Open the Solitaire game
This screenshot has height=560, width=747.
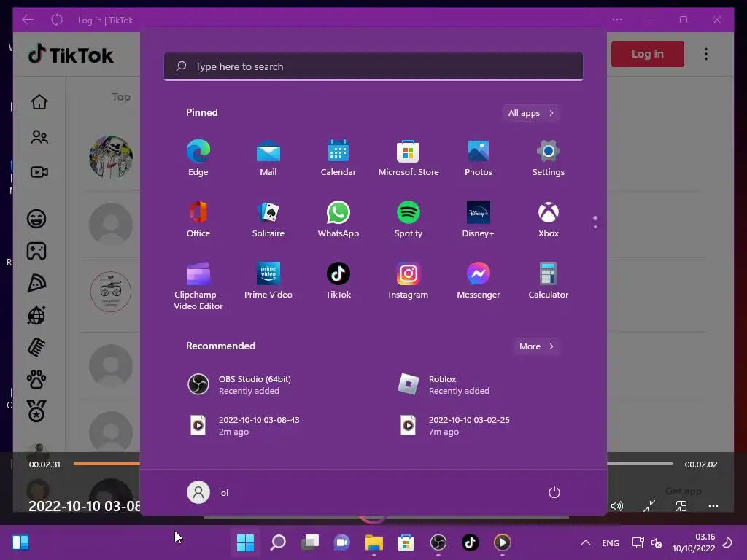[268, 219]
